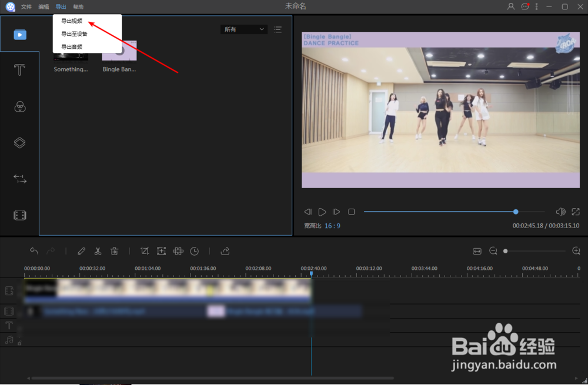Open the media library sidebar tab
The height and width of the screenshot is (385, 588).
pos(20,35)
